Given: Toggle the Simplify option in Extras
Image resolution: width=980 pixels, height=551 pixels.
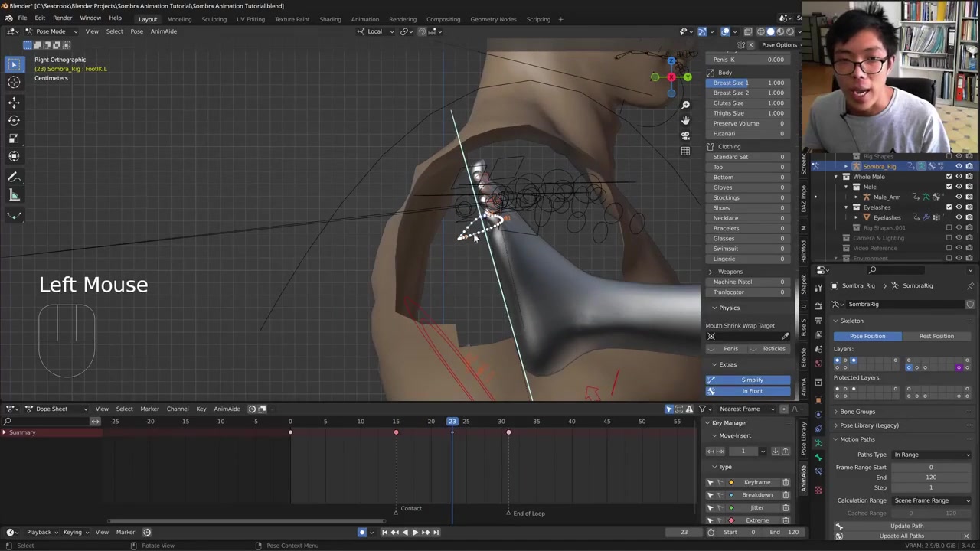Looking at the screenshot, I should point(751,380).
